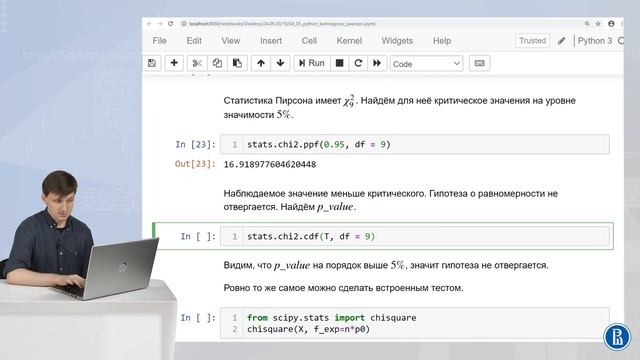Select the output value 16.918977604620448
The width and height of the screenshot is (640, 360).
269,164
